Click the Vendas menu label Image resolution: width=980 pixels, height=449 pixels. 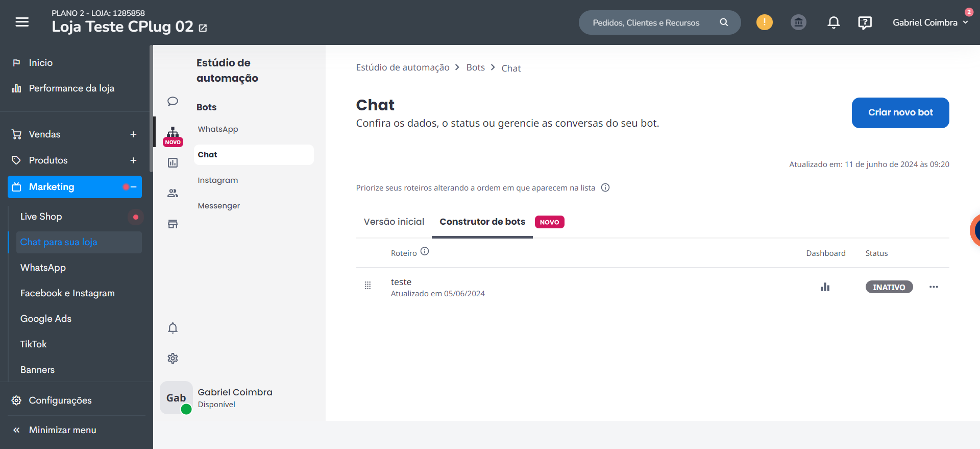click(44, 134)
